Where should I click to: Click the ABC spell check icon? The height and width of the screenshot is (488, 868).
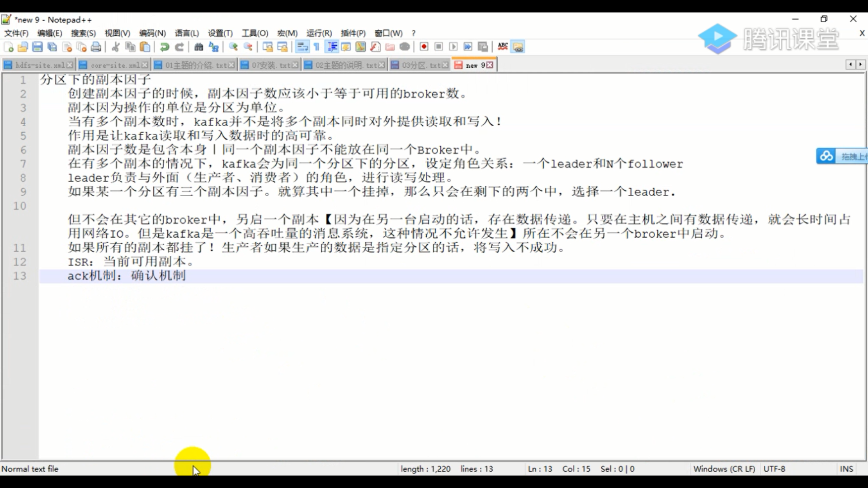[x=502, y=47]
